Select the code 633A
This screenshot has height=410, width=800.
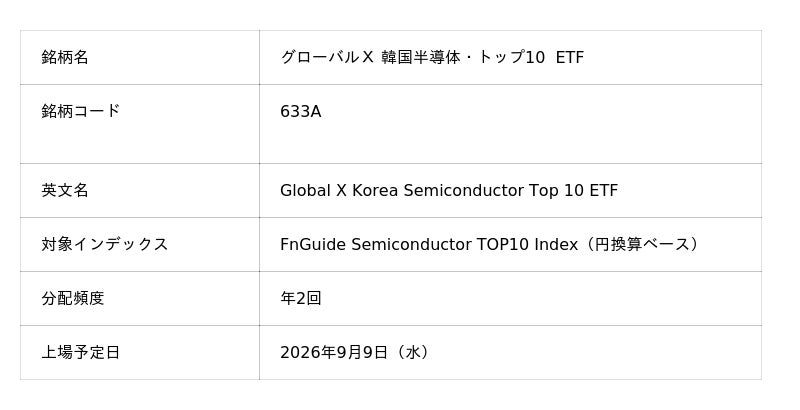(301, 112)
